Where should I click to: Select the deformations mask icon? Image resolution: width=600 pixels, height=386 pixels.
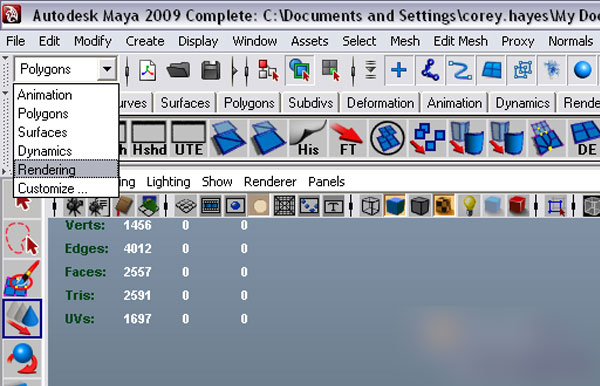522,70
